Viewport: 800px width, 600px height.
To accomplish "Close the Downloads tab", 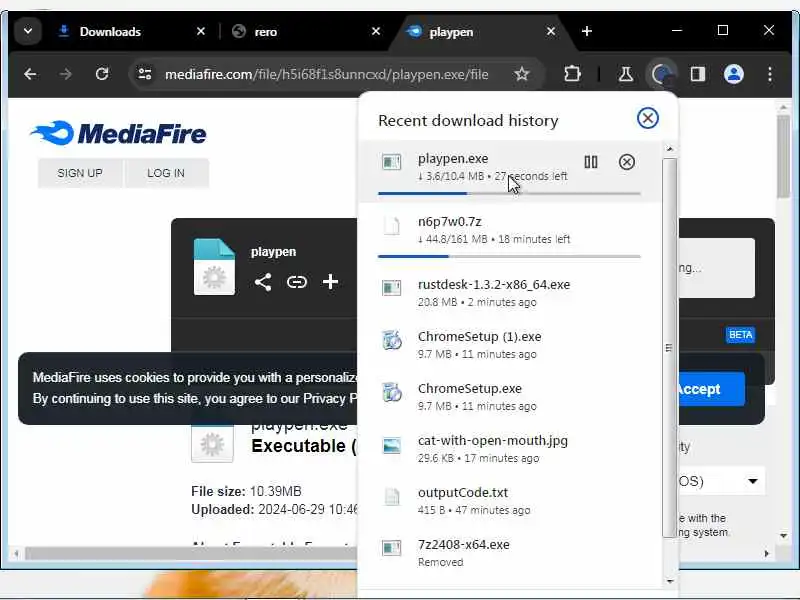I will [x=201, y=32].
